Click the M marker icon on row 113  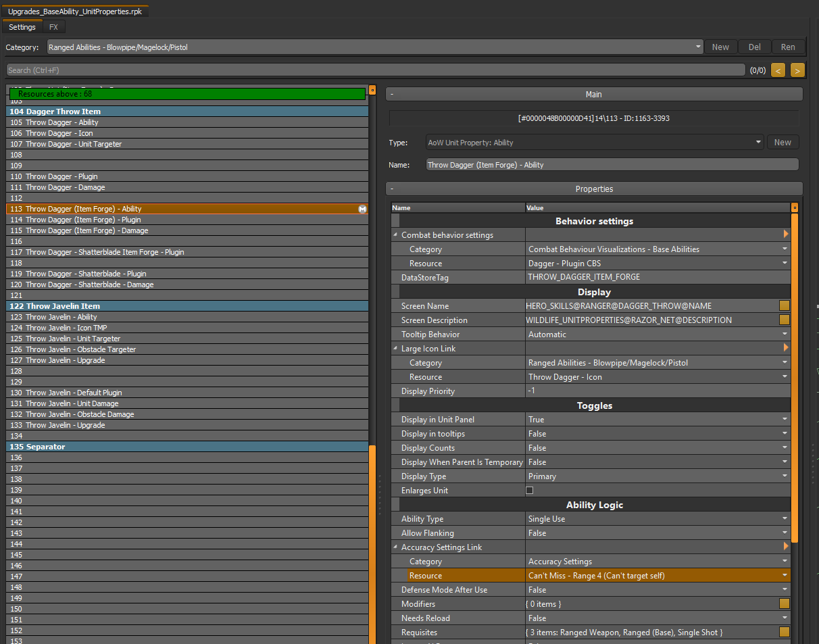tap(362, 209)
